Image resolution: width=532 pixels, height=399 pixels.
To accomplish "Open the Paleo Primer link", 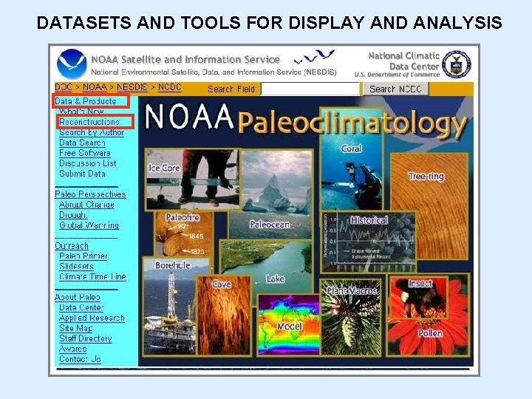I will point(83,256).
